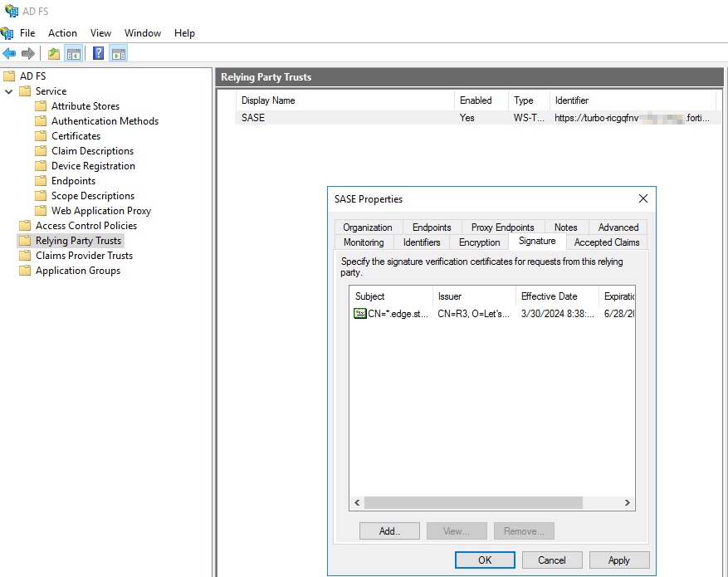Close the SASE Properties dialog
Image resolution: width=728 pixels, height=577 pixels.
[642, 199]
